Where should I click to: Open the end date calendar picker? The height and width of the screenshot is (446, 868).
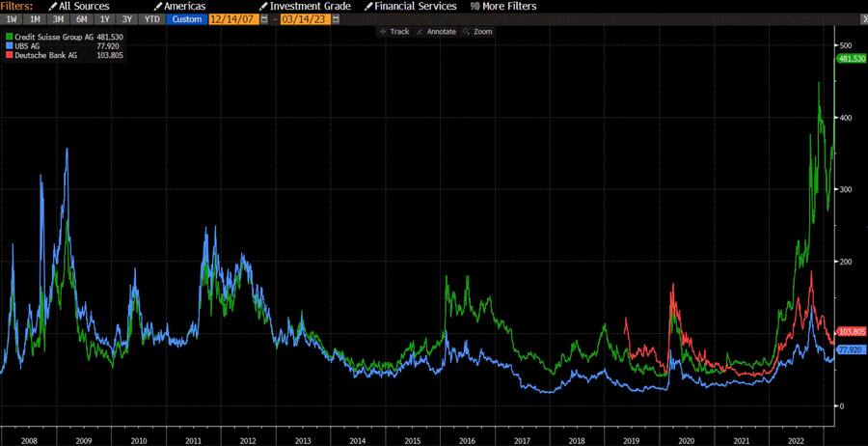335,18
